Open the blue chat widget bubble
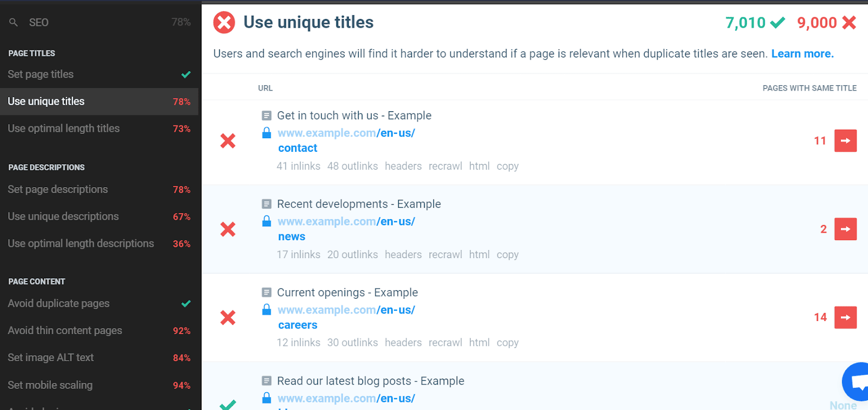 tap(858, 382)
